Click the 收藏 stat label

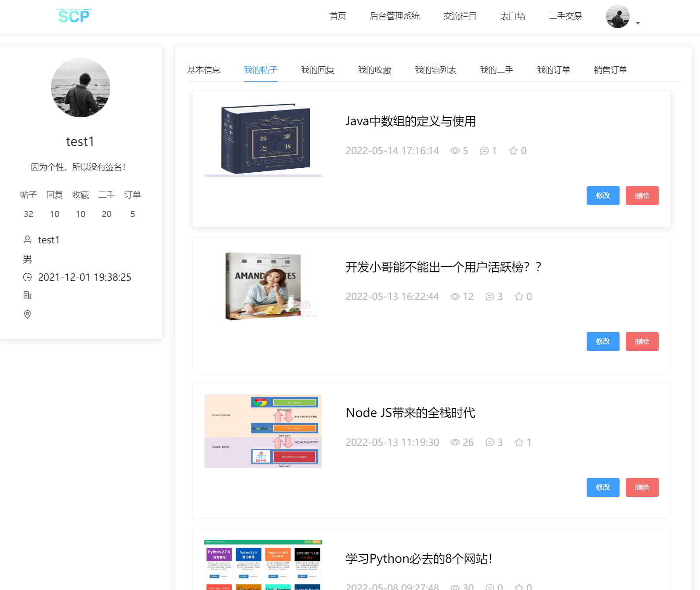coord(80,195)
